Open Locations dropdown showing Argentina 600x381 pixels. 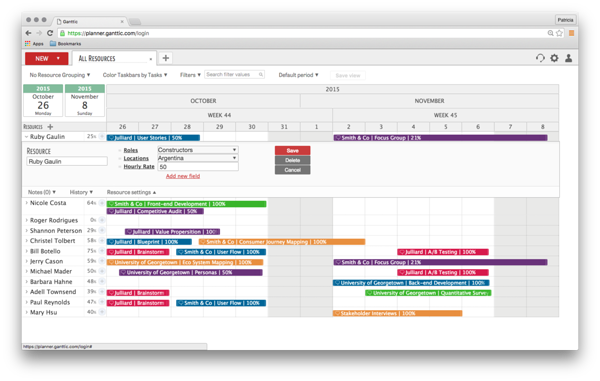click(198, 158)
